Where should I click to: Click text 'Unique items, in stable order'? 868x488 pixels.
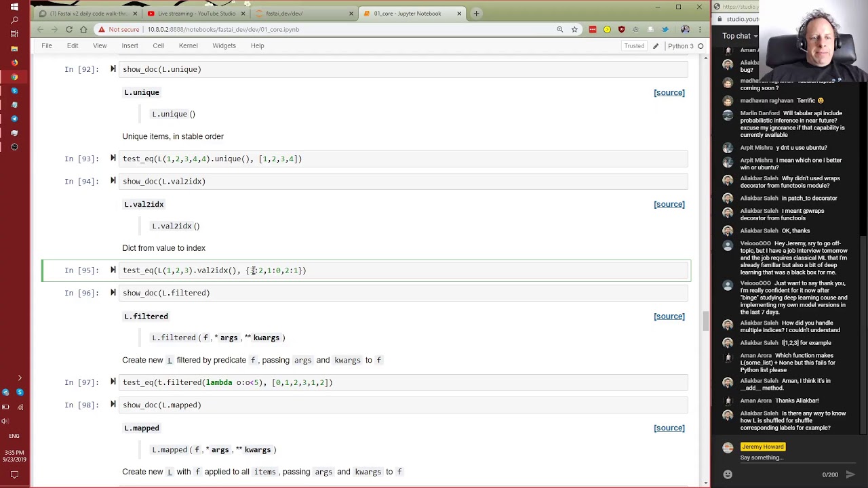click(173, 136)
